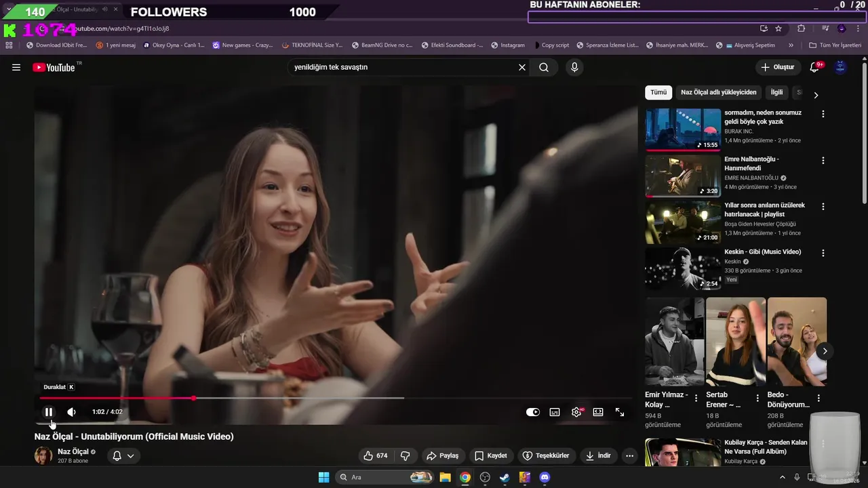Image resolution: width=868 pixels, height=488 pixels.
Task: Open options for the Emir Yılmaz Short
Action: [696, 399]
